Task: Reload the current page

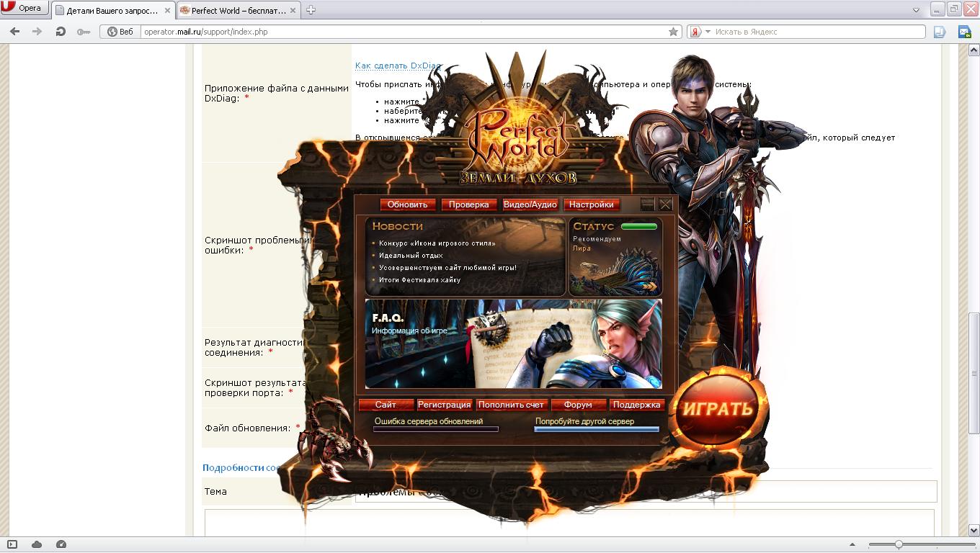Action: pyautogui.click(x=61, y=32)
